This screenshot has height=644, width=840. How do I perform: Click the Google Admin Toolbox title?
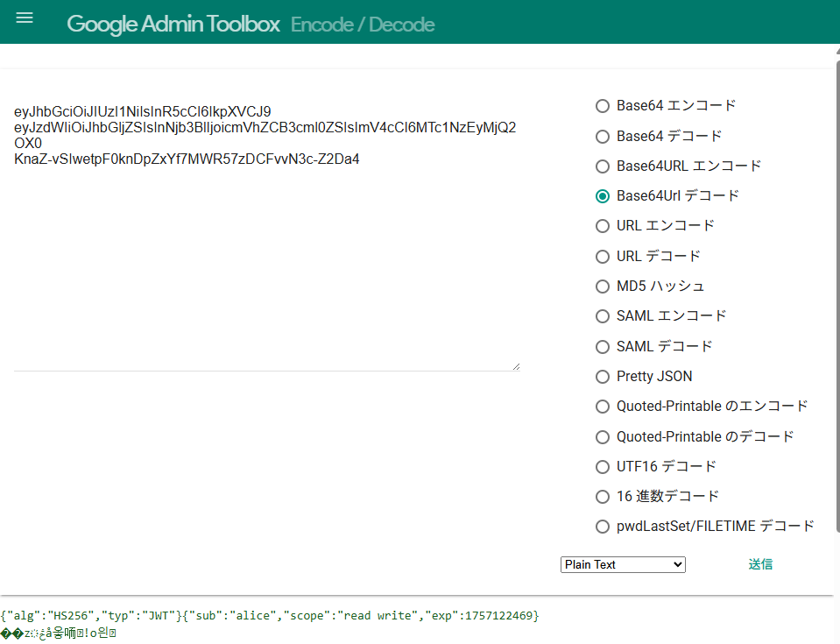(x=173, y=24)
